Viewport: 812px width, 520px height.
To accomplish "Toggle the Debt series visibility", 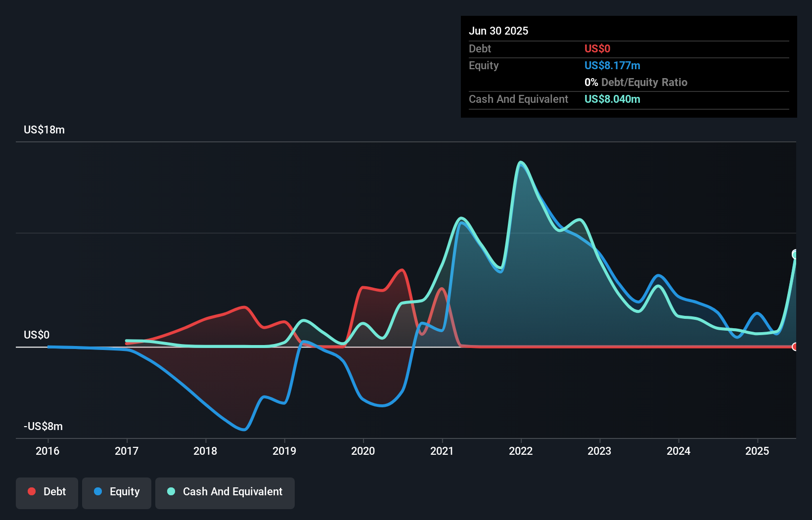I will click(x=47, y=491).
